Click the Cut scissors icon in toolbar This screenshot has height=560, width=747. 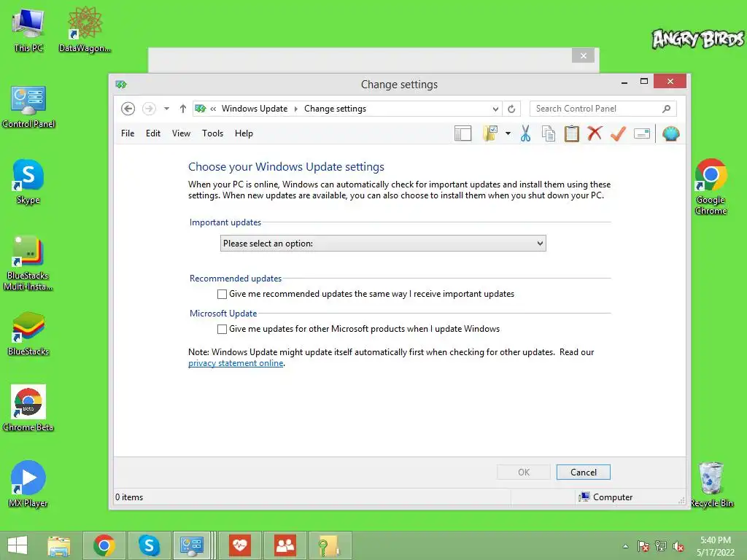[525, 134]
